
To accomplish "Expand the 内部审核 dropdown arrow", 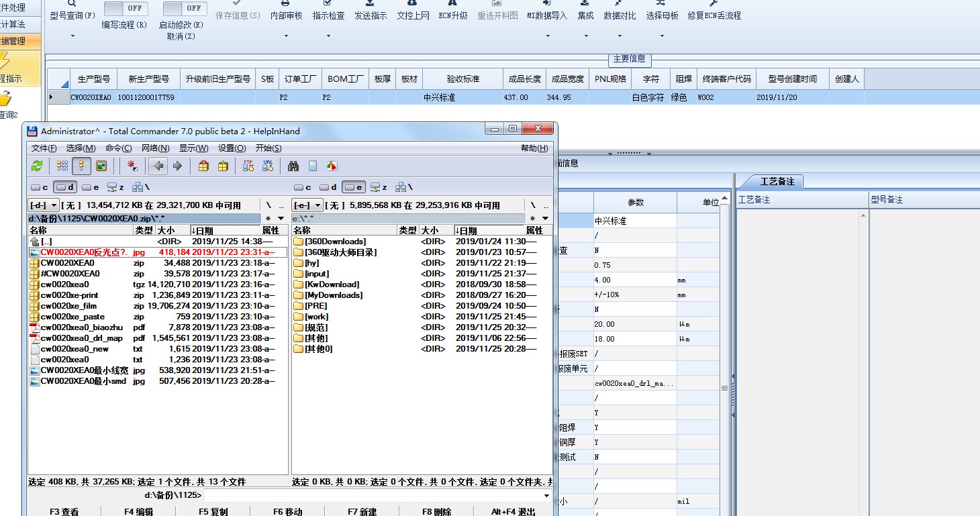I will point(286,35).
